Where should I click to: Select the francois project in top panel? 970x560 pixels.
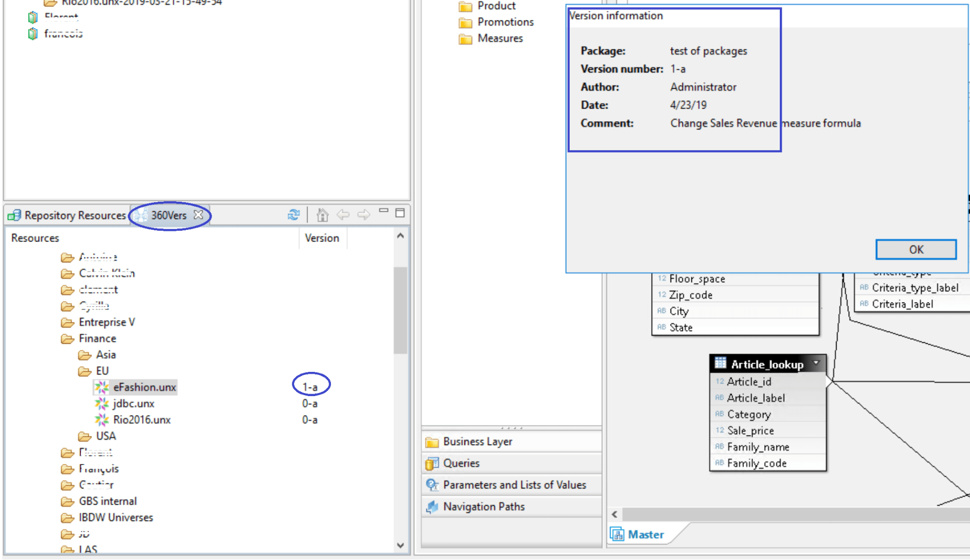point(63,33)
